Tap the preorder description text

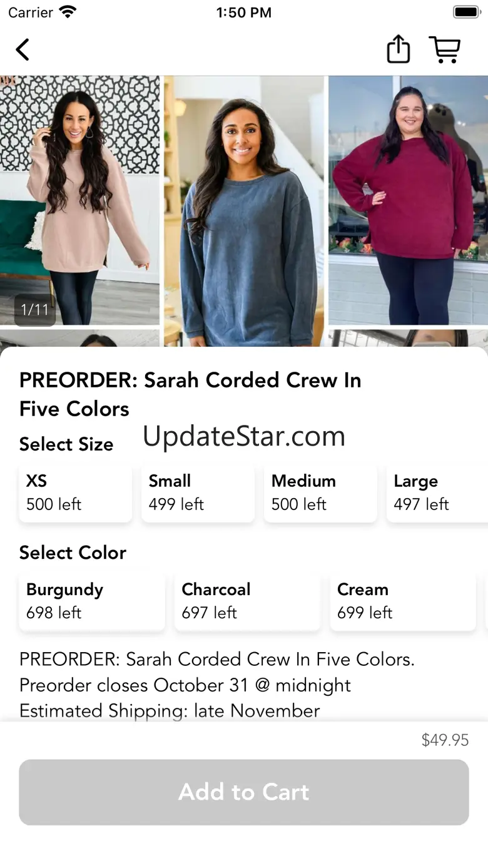tap(217, 685)
